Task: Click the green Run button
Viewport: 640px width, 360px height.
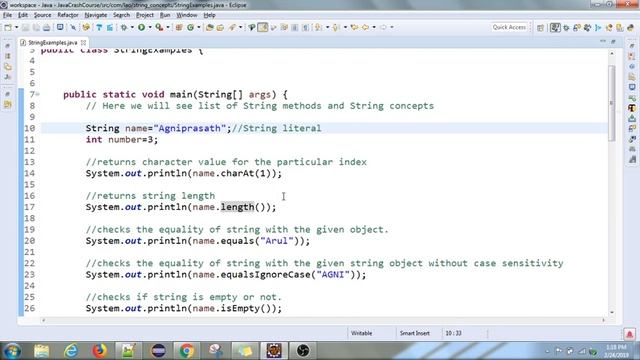Action: (x=141, y=27)
